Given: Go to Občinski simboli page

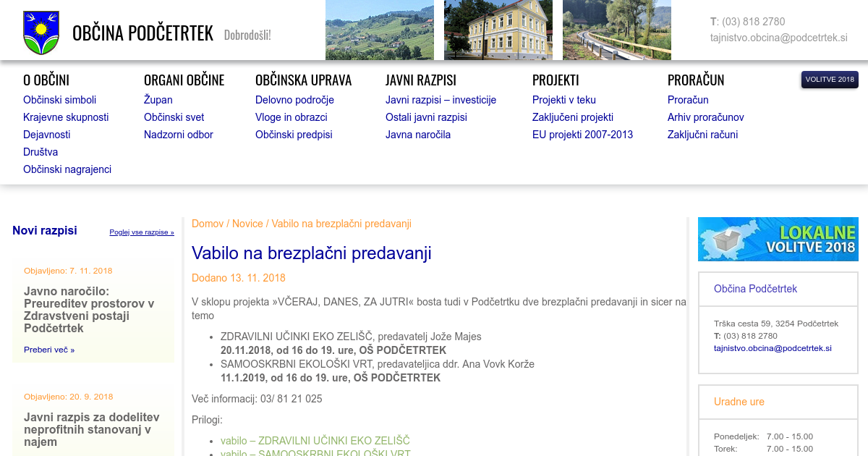Looking at the screenshot, I should (x=59, y=100).
